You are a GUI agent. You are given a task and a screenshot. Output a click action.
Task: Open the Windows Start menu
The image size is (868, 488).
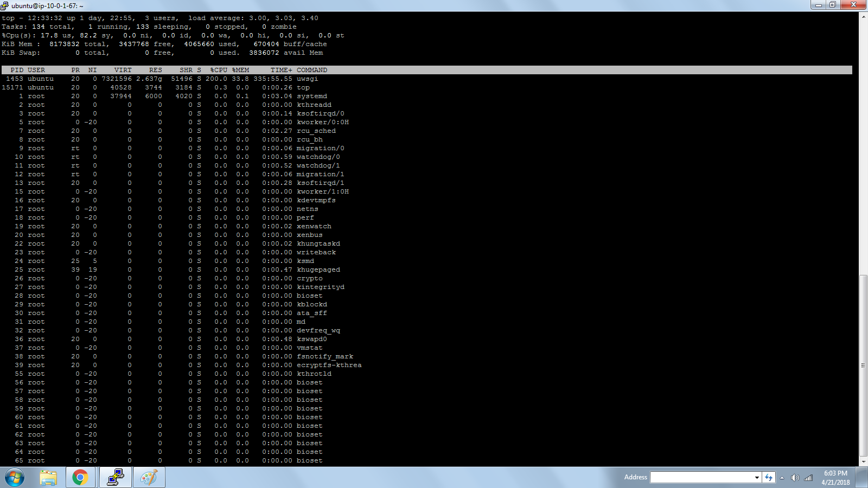click(x=15, y=478)
